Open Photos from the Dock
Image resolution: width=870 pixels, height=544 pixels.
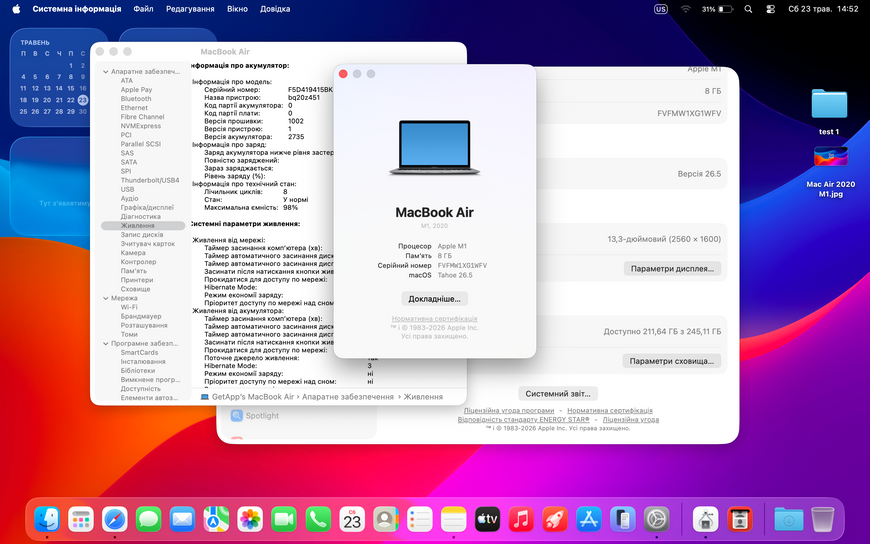(250, 520)
